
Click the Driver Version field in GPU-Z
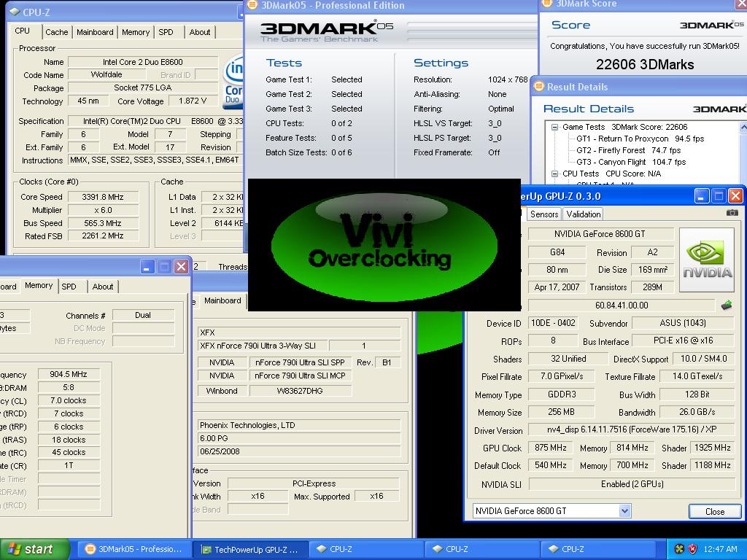tap(632, 429)
